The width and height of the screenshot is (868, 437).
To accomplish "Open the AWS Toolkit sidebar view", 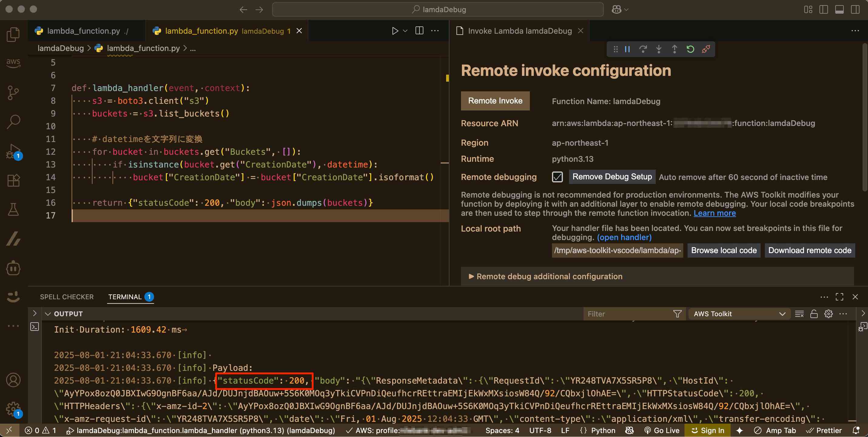I will (13, 63).
